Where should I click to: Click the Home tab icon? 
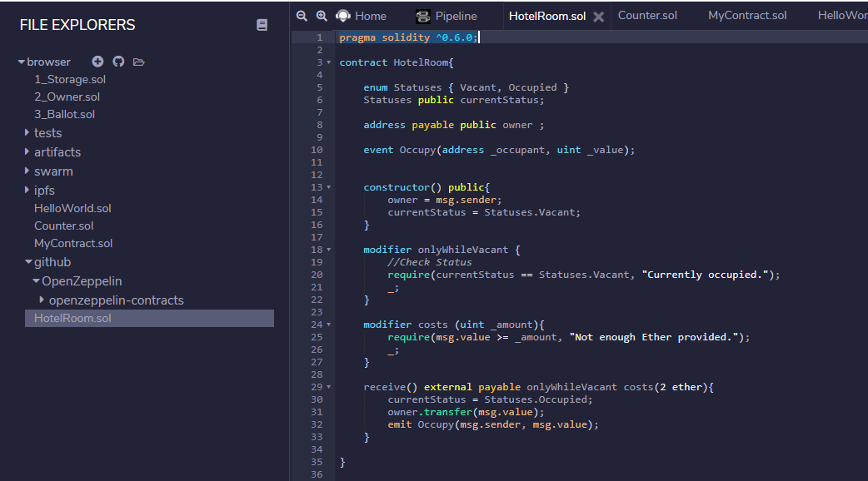(x=343, y=16)
